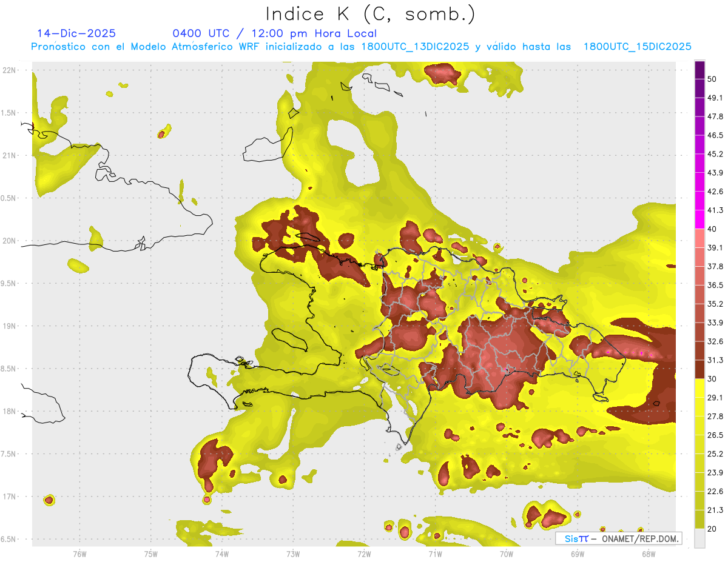This screenshot has height=562, width=728.
Task: Click the colorbar value '31.3'
Action: click(715, 360)
